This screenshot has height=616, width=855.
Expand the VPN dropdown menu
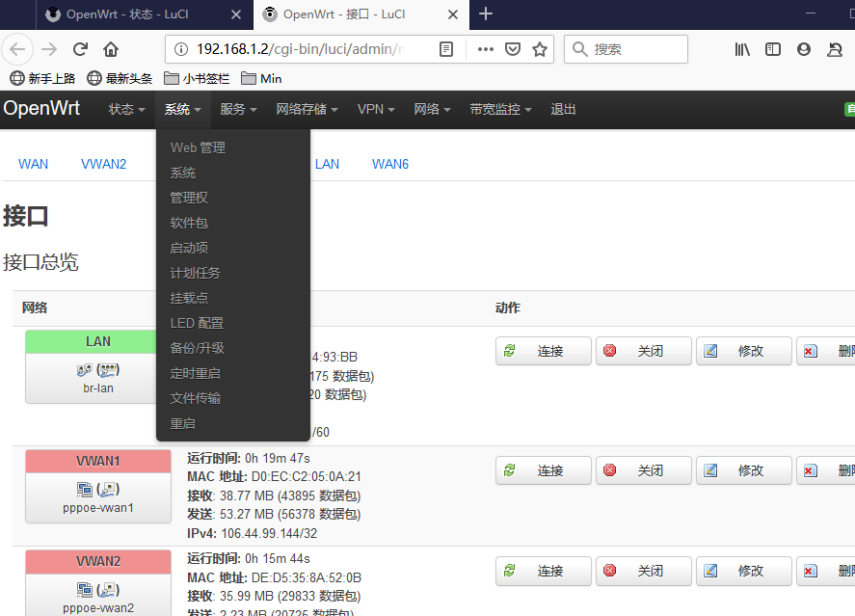[376, 110]
